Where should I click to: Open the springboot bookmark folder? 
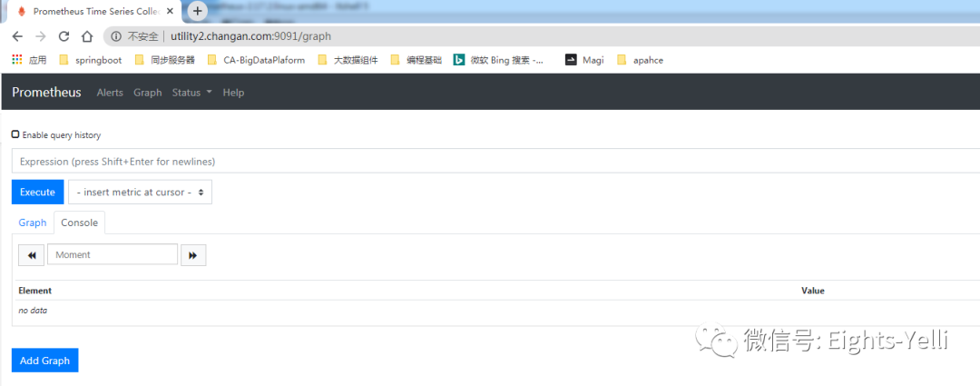click(91, 60)
